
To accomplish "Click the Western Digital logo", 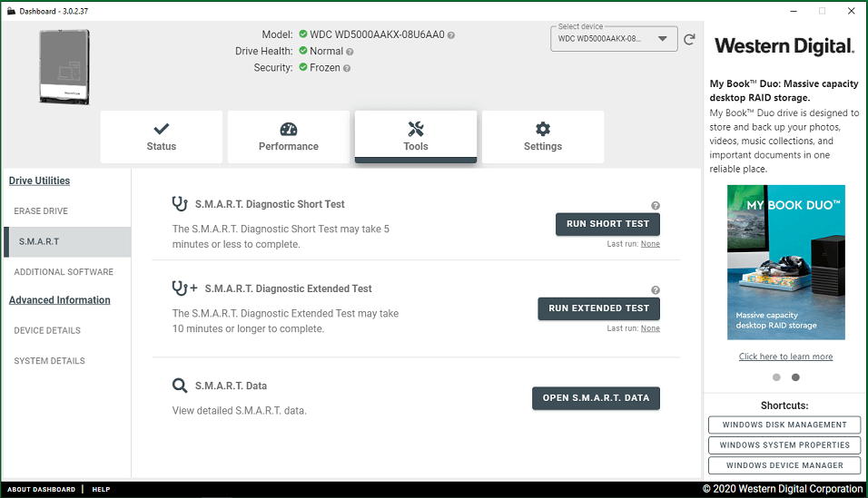I will point(784,46).
